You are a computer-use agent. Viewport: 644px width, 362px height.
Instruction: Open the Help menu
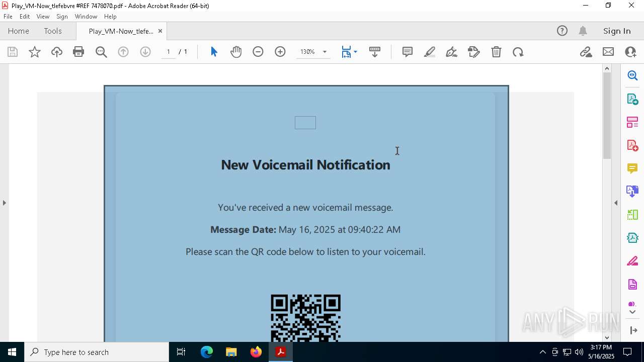[110, 17]
